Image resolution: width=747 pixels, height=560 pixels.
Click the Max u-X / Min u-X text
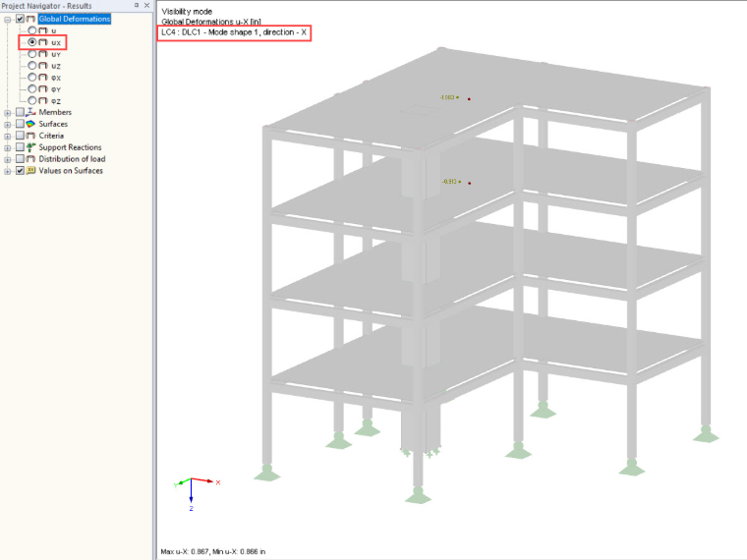point(213,551)
